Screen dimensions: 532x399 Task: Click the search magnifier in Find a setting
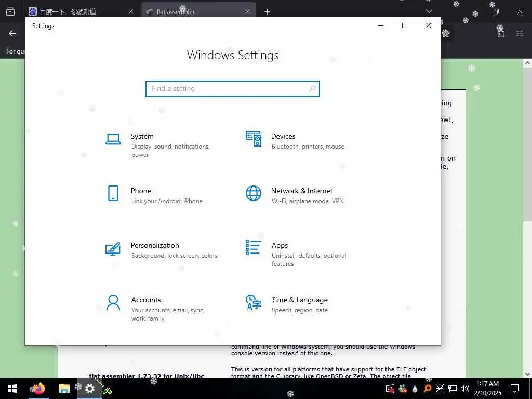(312, 88)
